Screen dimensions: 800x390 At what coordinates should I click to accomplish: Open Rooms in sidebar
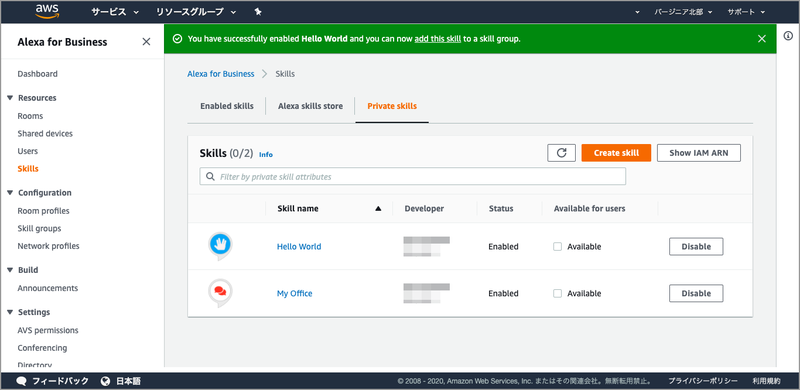[30, 116]
